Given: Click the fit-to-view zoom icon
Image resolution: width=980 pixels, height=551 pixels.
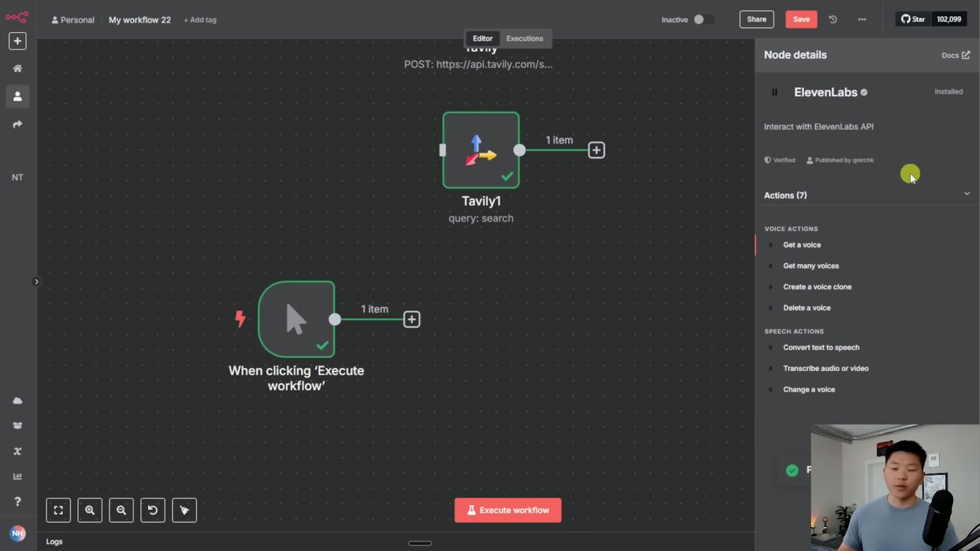Looking at the screenshot, I should coord(58,510).
